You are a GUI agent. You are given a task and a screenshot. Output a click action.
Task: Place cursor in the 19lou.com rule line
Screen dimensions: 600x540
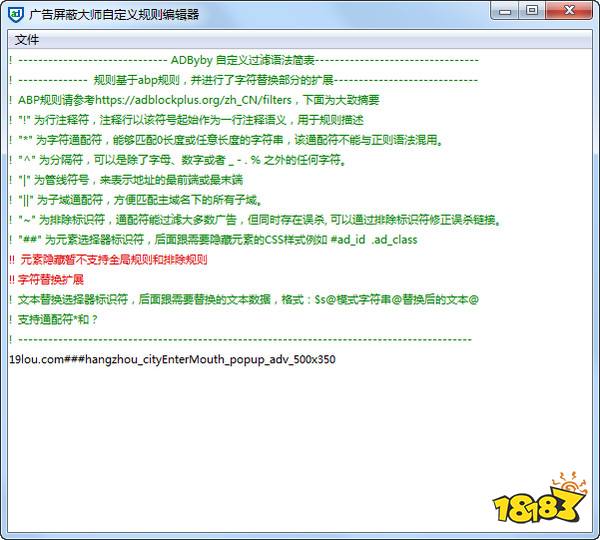tap(172, 359)
